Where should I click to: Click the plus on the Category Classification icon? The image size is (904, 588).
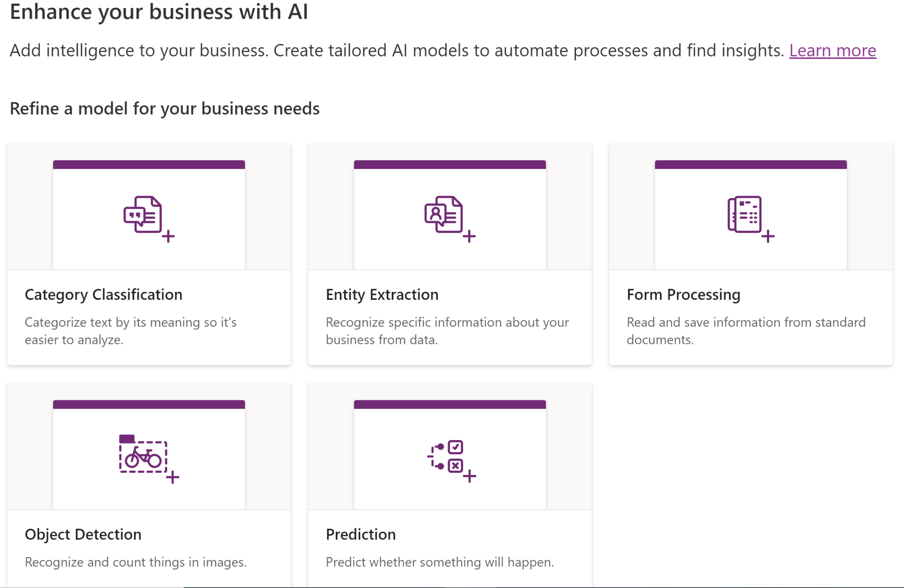pyautogui.click(x=169, y=237)
